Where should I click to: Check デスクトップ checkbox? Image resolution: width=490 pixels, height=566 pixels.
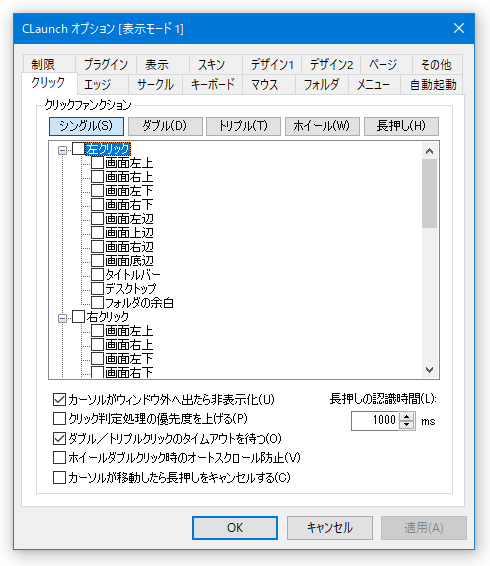point(97,288)
